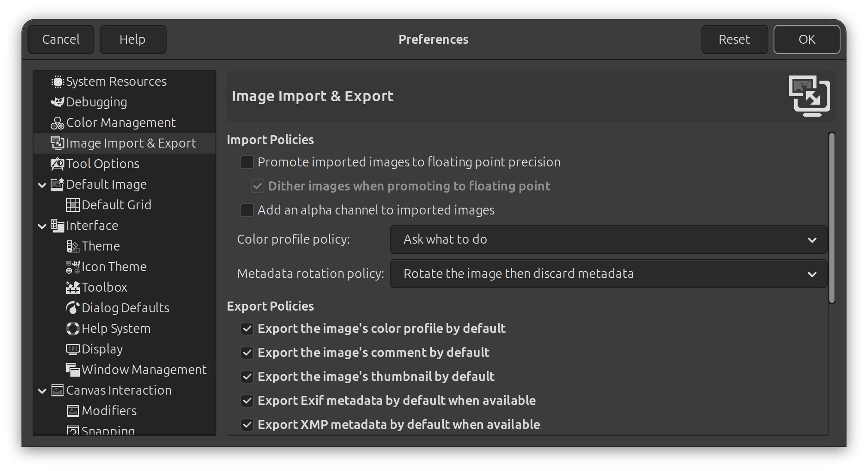Click the Tool Options icon

coord(57,164)
